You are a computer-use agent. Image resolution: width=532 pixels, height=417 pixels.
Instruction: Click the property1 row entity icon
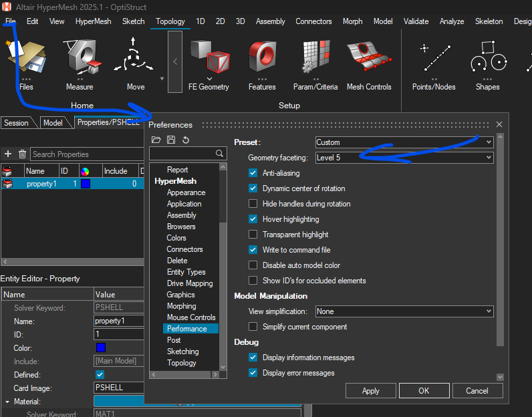point(7,184)
